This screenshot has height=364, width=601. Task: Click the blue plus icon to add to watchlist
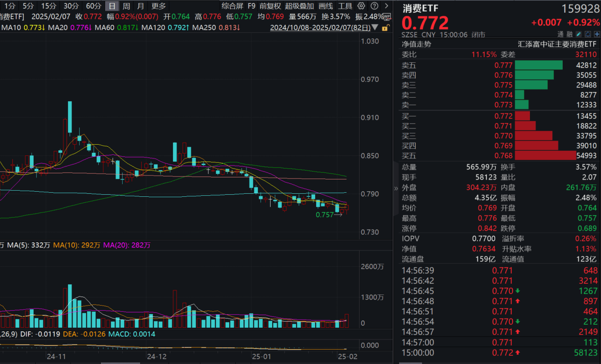(x=597, y=34)
